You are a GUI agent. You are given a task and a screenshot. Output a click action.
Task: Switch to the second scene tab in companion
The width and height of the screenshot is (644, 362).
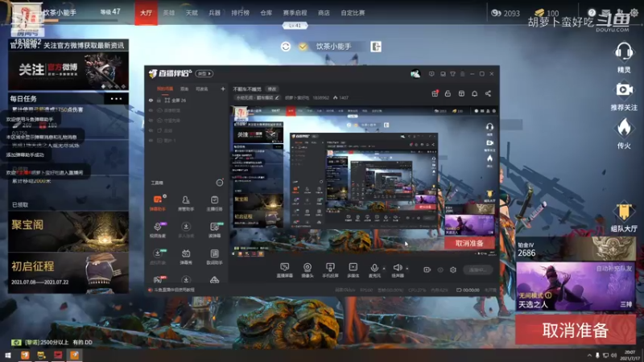(184, 89)
